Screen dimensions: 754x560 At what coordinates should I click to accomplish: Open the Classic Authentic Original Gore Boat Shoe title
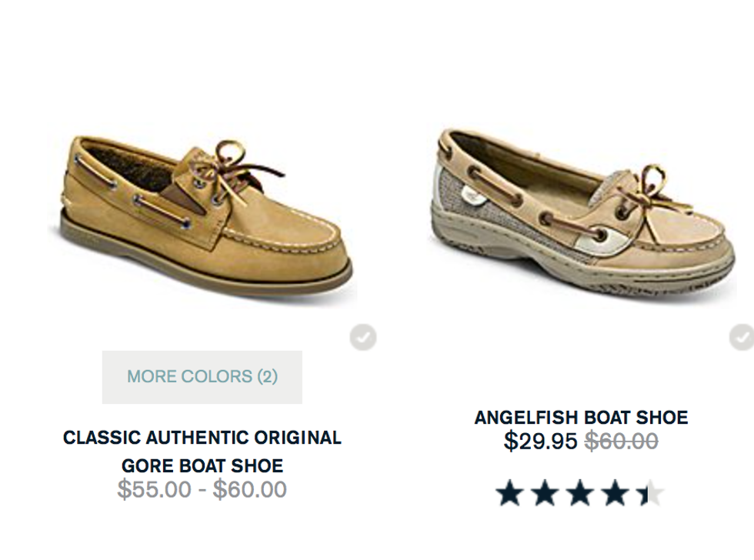202,452
